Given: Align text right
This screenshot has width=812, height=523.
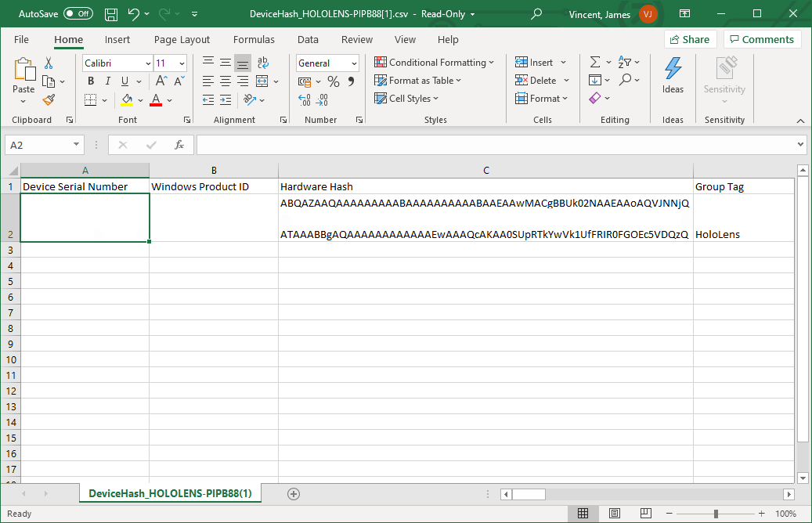Looking at the screenshot, I should point(243,81).
